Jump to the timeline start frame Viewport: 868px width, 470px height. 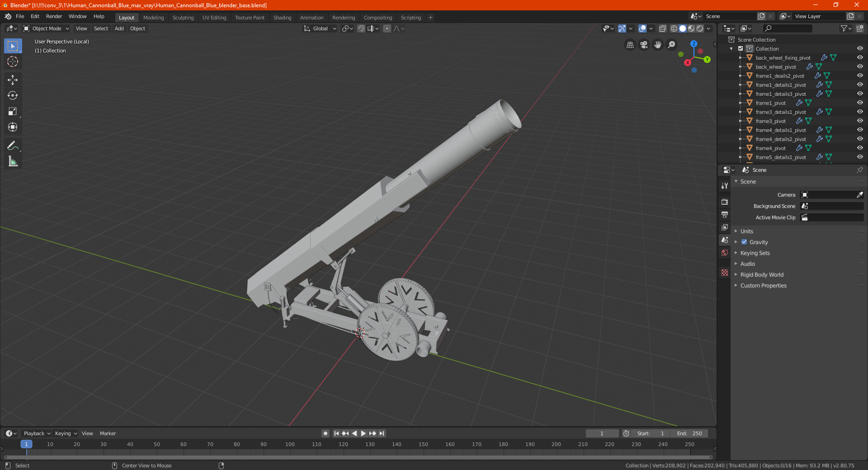[336, 433]
